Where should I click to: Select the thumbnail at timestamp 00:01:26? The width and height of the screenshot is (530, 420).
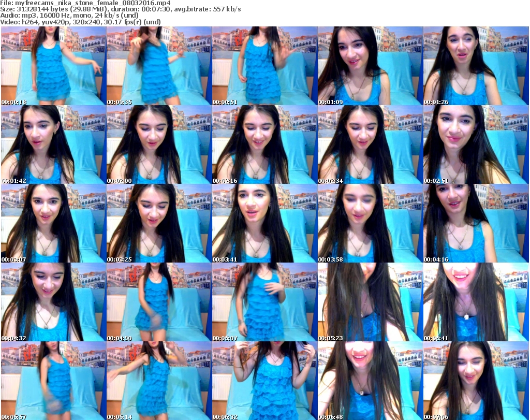pos(476,66)
